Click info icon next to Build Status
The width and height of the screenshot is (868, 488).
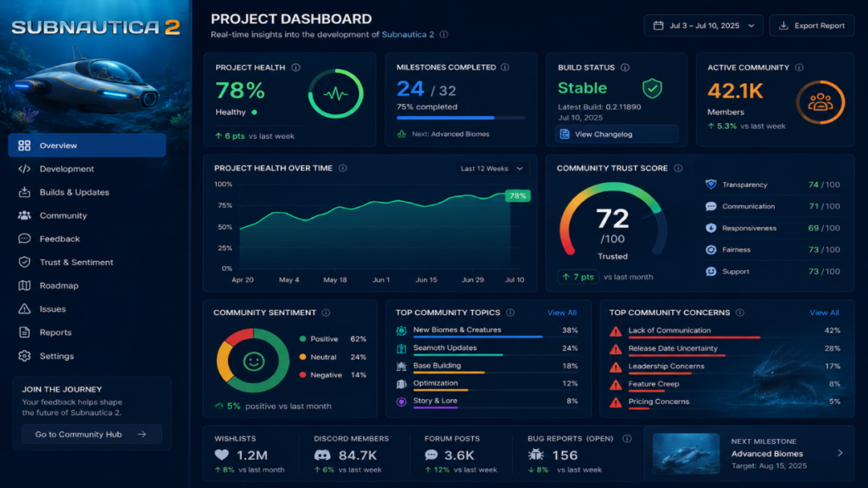pos(625,68)
